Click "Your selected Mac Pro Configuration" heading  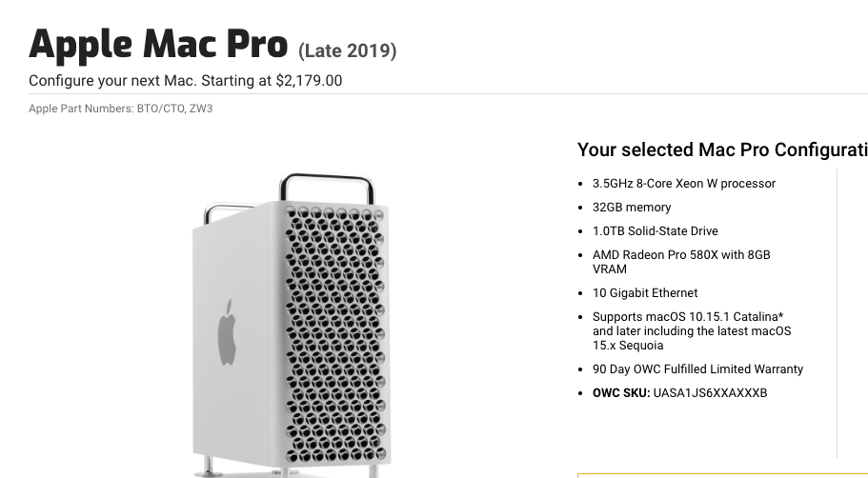(x=721, y=149)
